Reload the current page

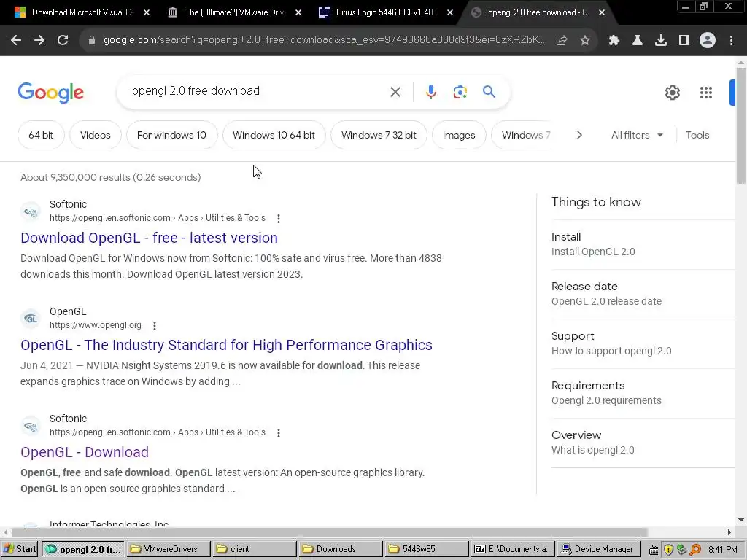(63, 41)
